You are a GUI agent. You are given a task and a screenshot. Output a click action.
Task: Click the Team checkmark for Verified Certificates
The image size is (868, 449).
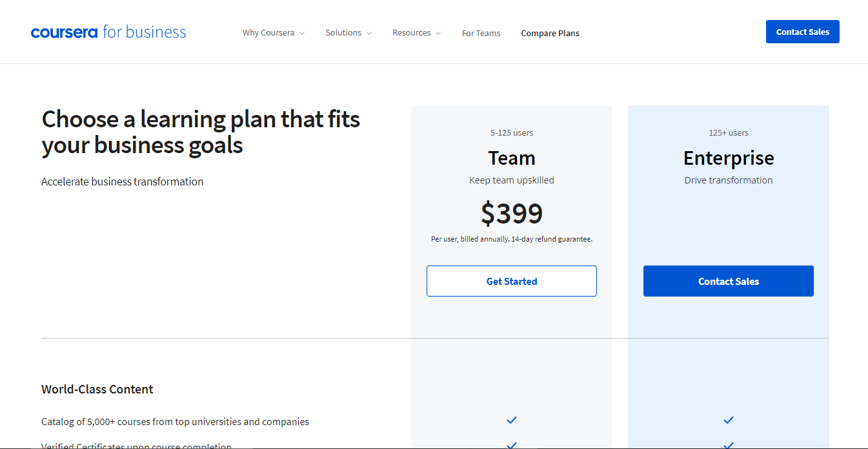coord(512,444)
